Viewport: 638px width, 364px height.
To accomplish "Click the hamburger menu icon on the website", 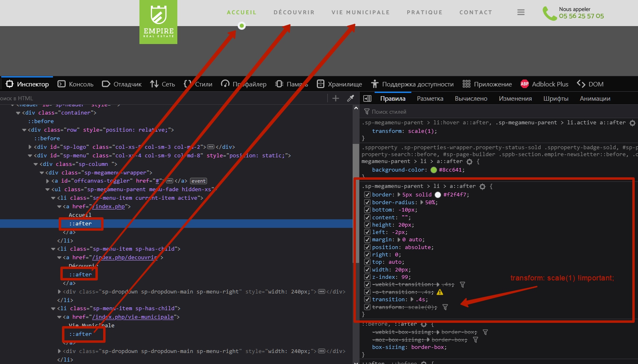I will (x=521, y=13).
